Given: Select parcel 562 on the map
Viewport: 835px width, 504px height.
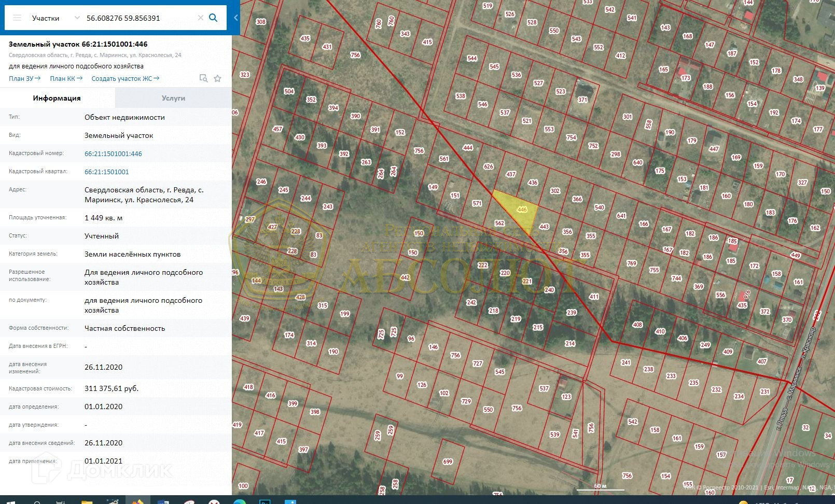Looking at the screenshot, I should point(499,222).
